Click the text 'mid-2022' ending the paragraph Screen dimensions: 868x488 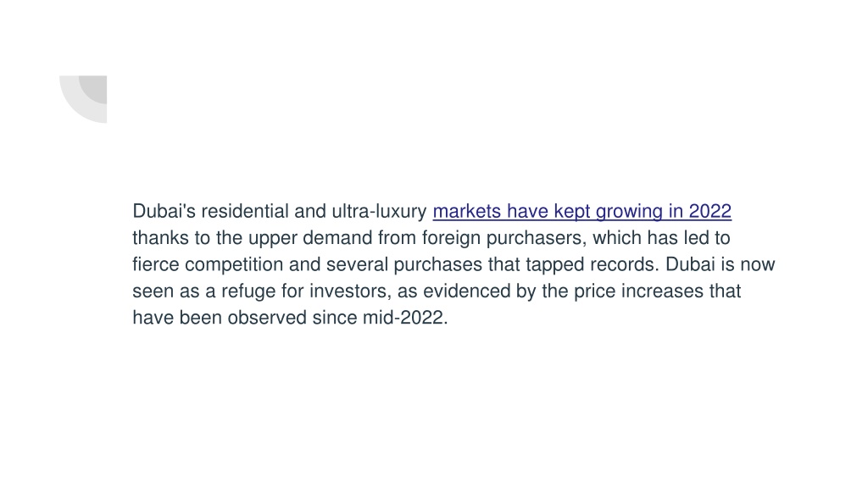coord(403,318)
